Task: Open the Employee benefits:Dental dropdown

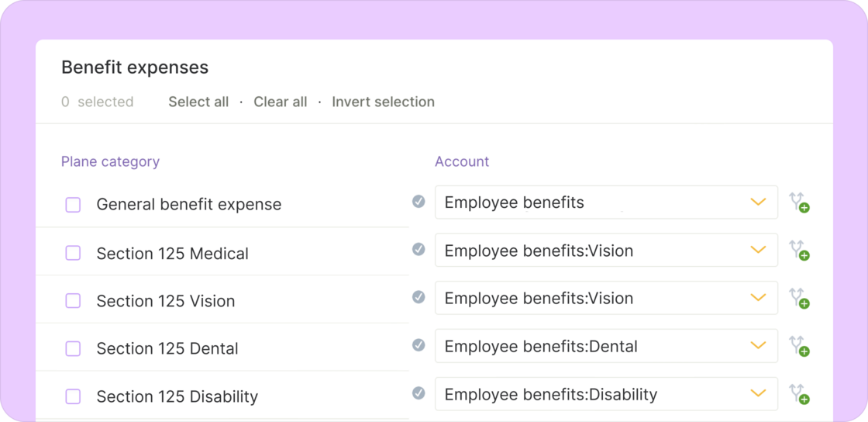Action: click(606, 346)
